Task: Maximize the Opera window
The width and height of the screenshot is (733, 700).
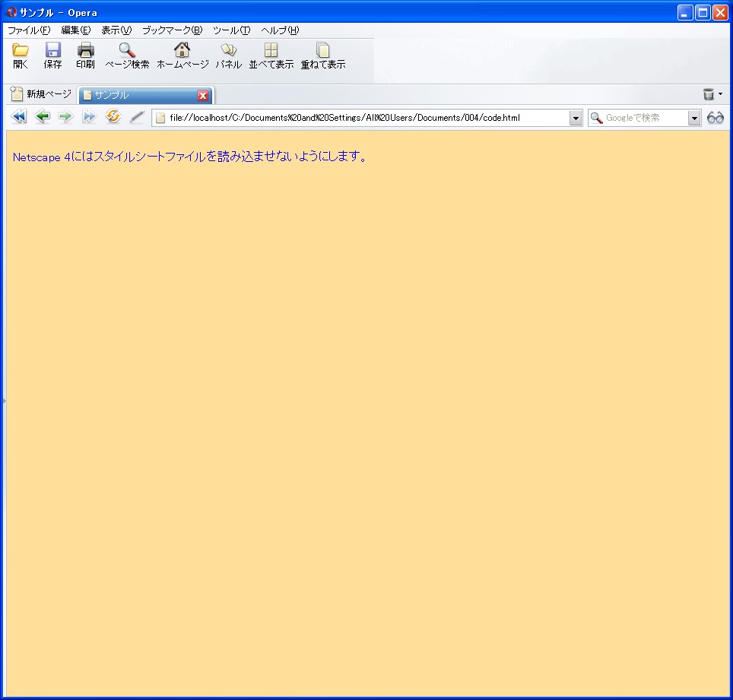Action: coord(703,13)
